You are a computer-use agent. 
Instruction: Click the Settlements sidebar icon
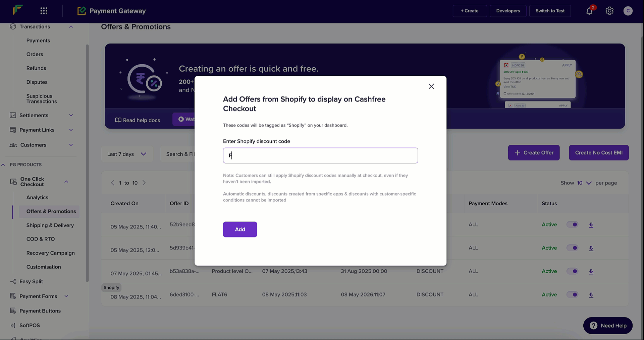click(x=13, y=115)
